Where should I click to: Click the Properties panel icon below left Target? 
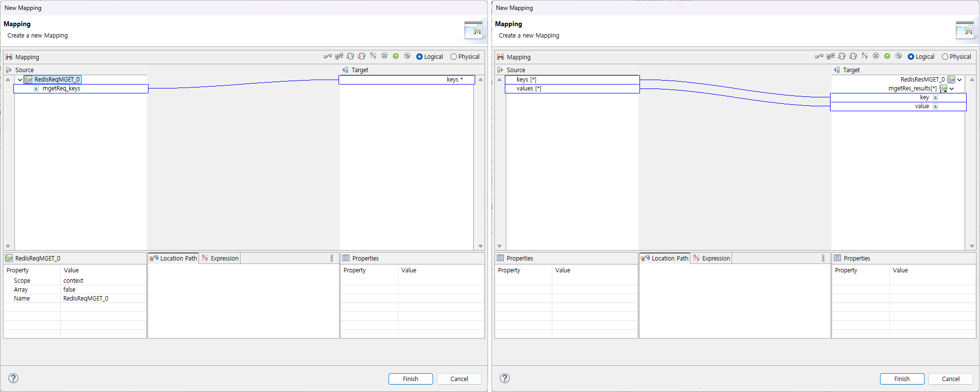pos(346,258)
